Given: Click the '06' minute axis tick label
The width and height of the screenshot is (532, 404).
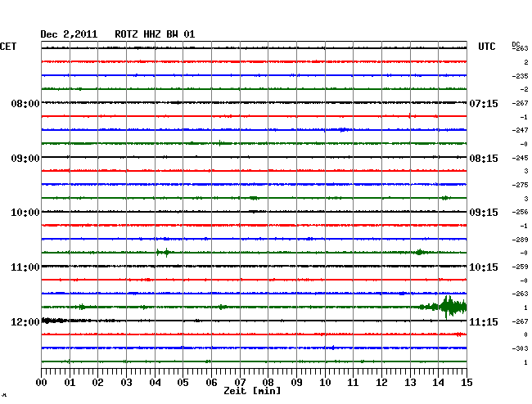Looking at the screenshot, I should click(x=211, y=382).
